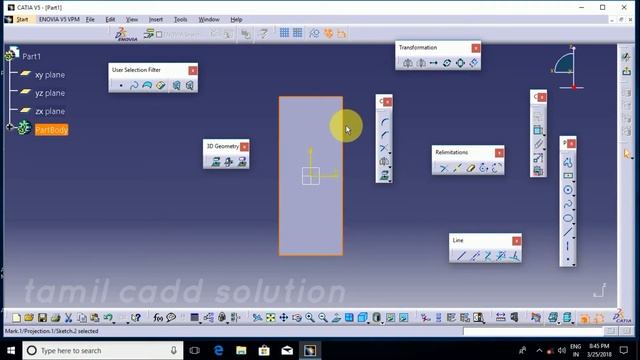Click the Save icon on bottom toolbar

(42, 318)
